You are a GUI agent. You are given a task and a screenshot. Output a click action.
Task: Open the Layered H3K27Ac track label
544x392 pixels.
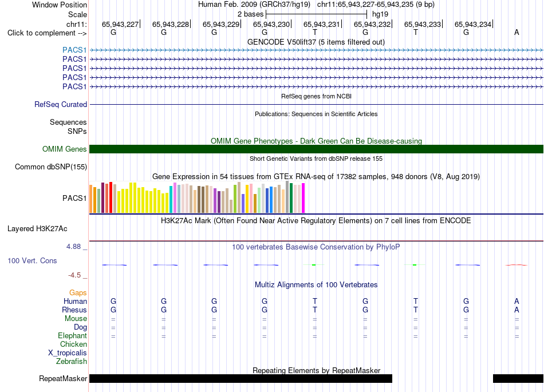point(37,229)
